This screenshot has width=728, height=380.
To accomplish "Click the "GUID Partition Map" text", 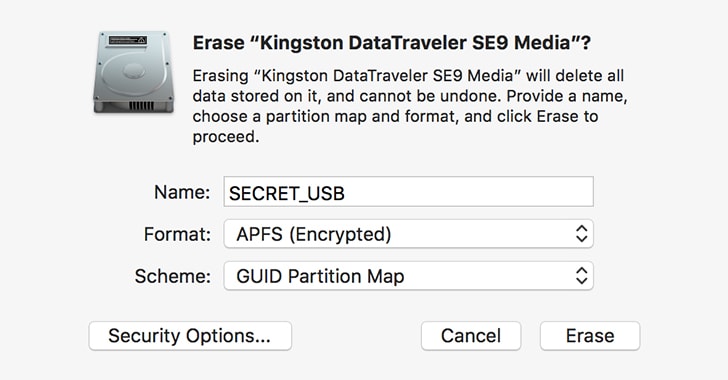I will (x=320, y=276).
